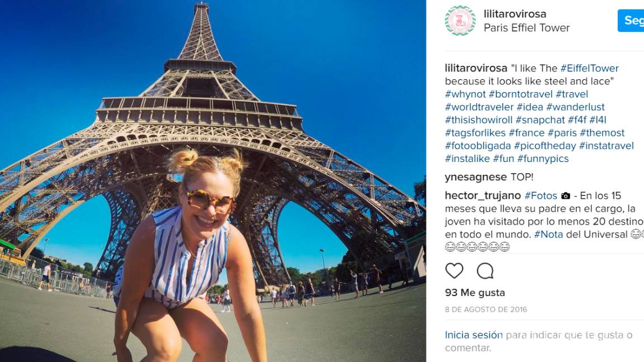Open the 8 de agosto de 2016 timestamp

pyautogui.click(x=486, y=309)
